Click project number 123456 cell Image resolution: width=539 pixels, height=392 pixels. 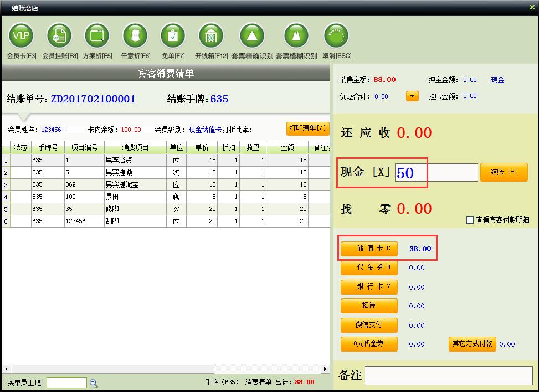pos(84,221)
